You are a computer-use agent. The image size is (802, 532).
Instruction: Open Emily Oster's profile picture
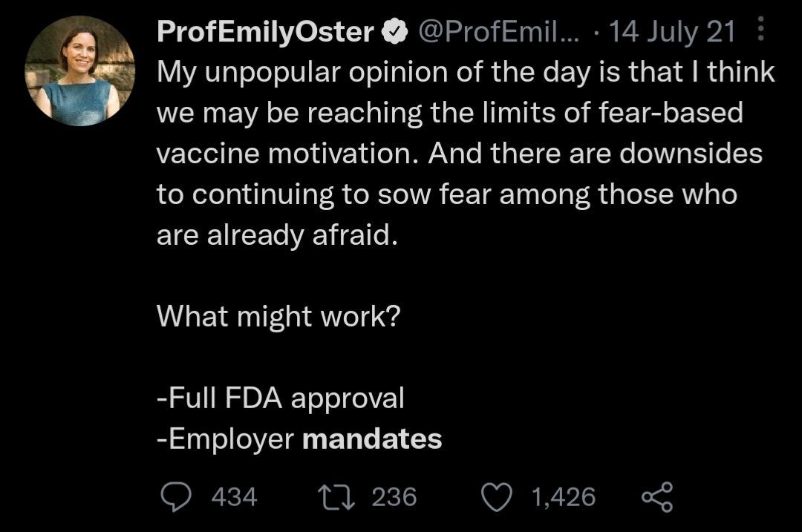pos(80,70)
